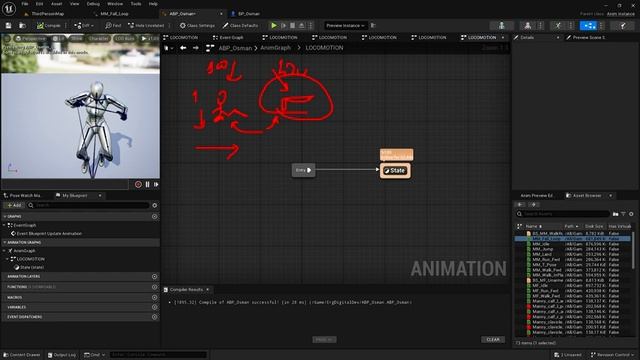Add a new graph with plus icon

coord(155,216)
